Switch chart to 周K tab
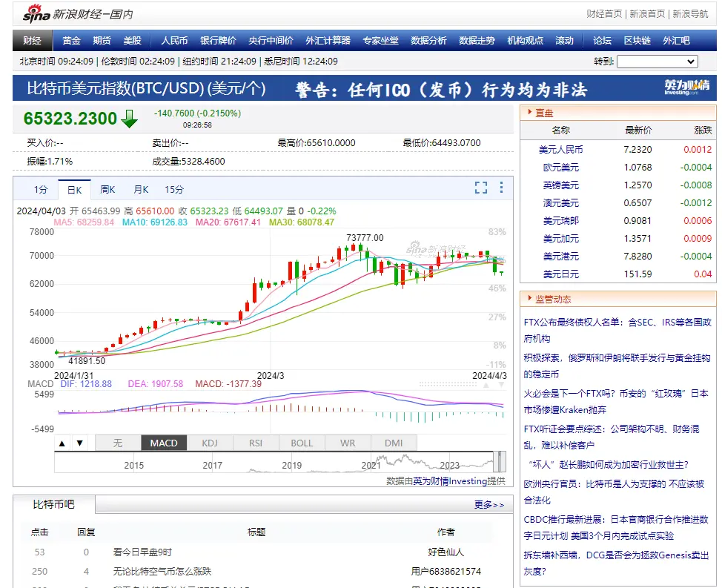 coord(107,189)
